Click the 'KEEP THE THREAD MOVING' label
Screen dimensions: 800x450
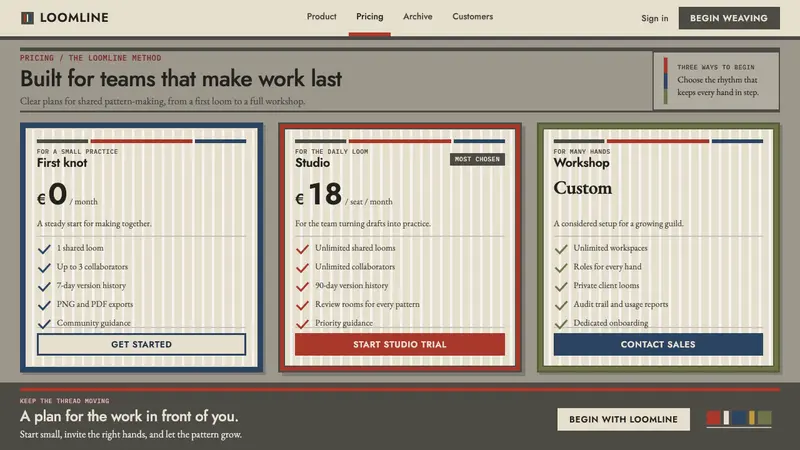[x=64, y=401]
